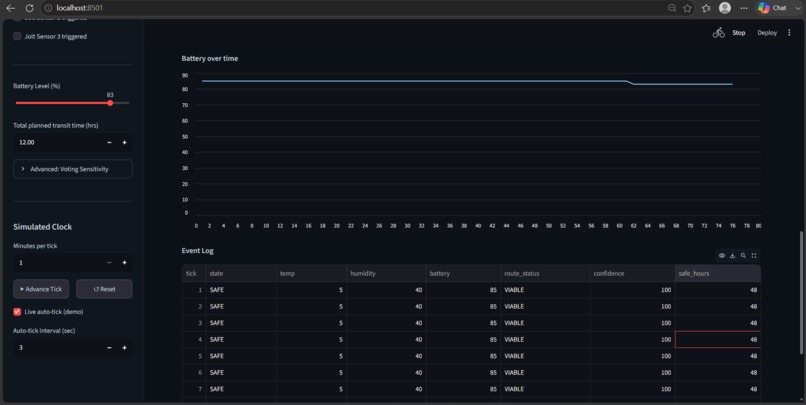Decrease Auto-tick interval with minus

click(x=109, y=347)
